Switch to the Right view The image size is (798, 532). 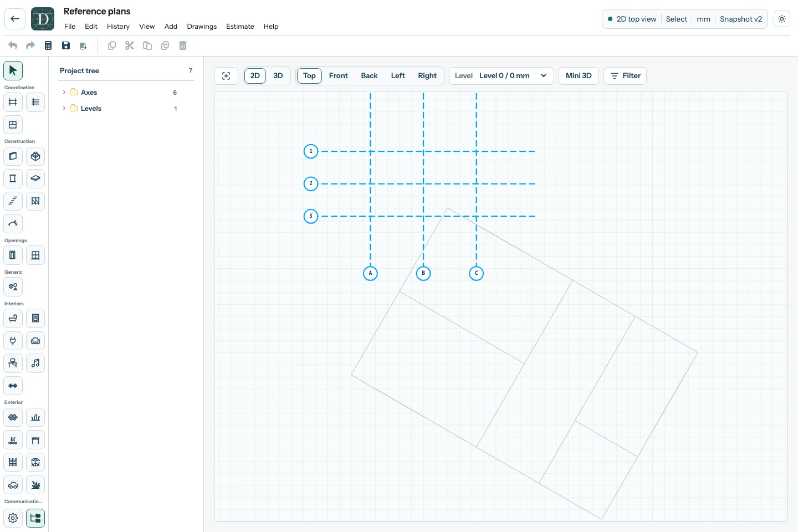click(427, 76)
